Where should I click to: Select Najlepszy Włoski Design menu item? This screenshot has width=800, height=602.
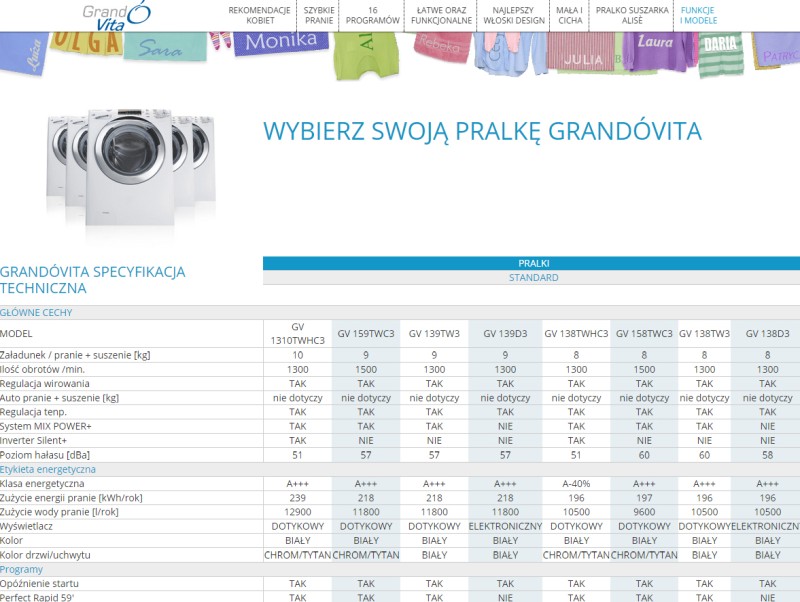[x=514, y=15]
